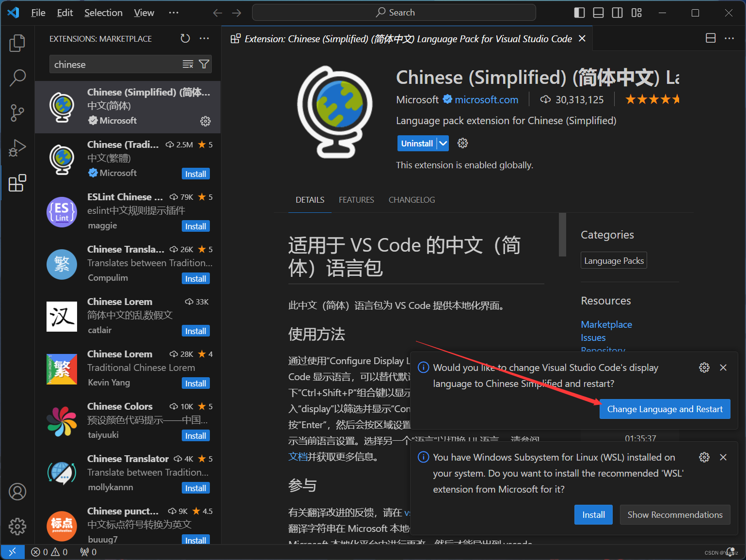Open gear on display language notification
The image size is (746, 560).
[x=704, y=368]
